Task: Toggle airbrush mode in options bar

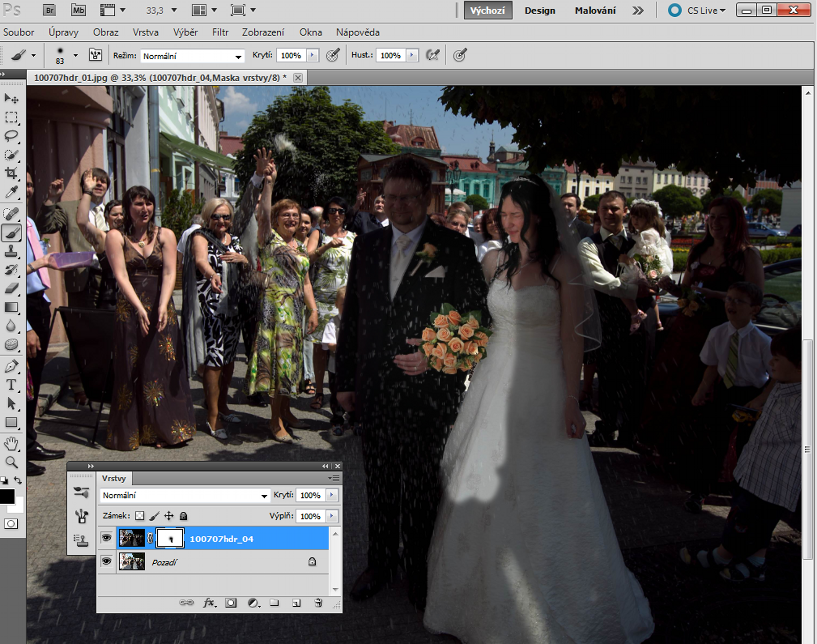Action: (x=432, y=55)
